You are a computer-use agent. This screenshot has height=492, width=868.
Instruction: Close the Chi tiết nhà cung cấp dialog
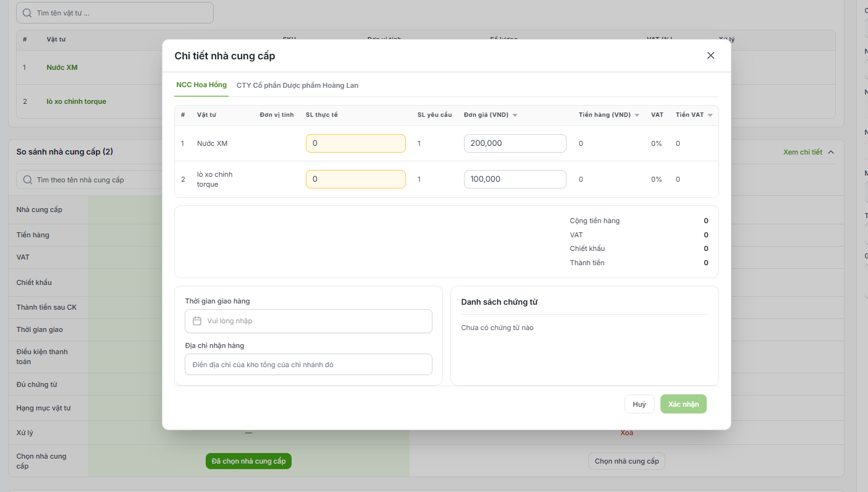tap(710, 56)
